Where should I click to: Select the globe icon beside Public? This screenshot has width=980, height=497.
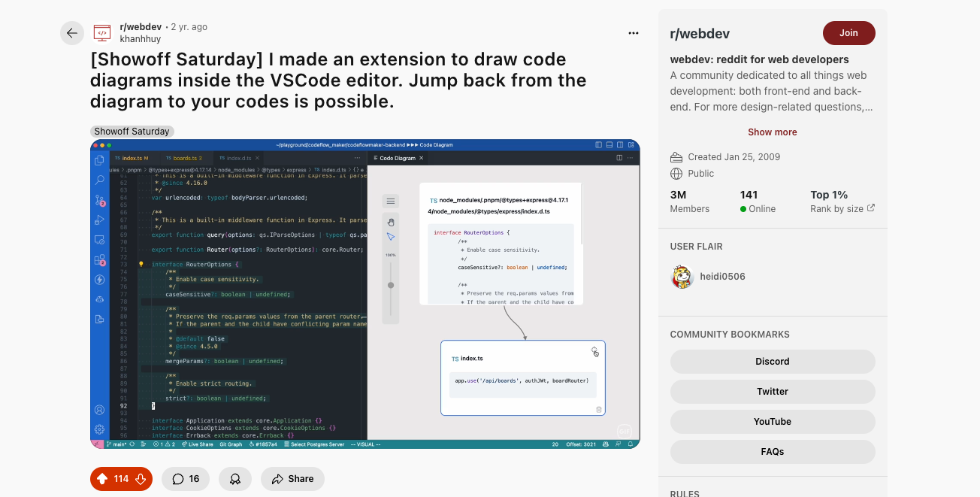(676, 174)
